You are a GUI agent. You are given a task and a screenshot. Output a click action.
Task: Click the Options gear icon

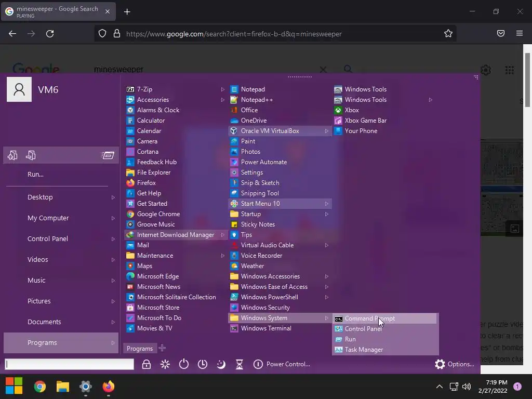point(440,364)
